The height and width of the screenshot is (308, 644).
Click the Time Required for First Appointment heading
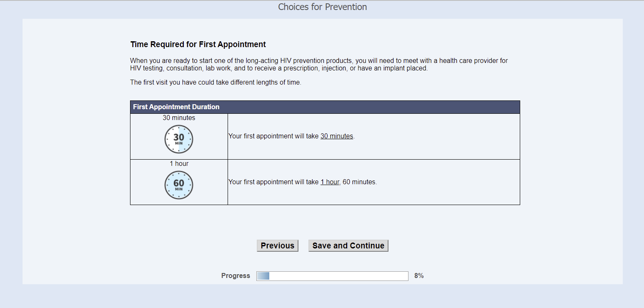pos(198,45)
